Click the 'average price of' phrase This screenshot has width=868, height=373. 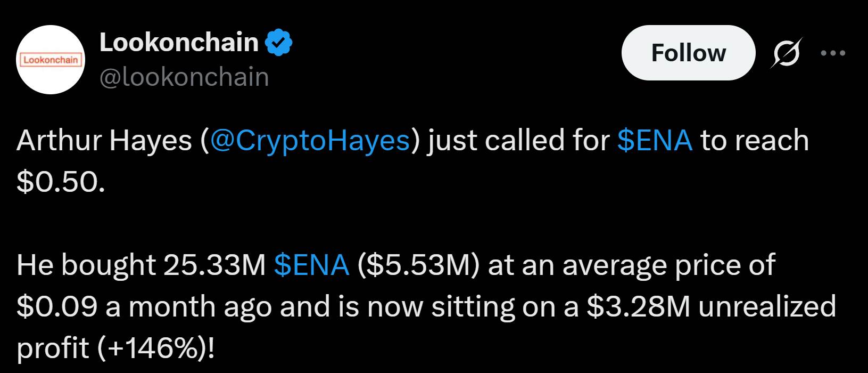(x=669, y=266)
